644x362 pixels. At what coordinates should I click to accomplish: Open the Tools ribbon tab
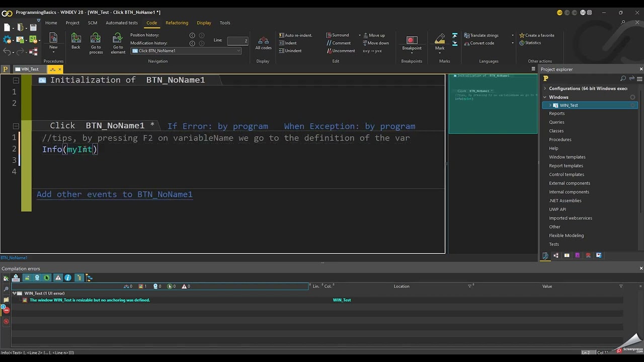click(x=225, y=23)
